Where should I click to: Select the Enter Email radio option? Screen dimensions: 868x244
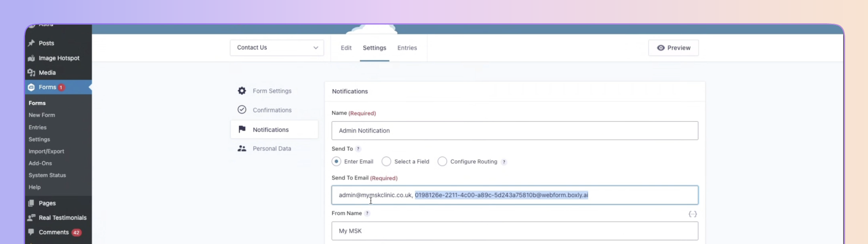coord(336,162)
